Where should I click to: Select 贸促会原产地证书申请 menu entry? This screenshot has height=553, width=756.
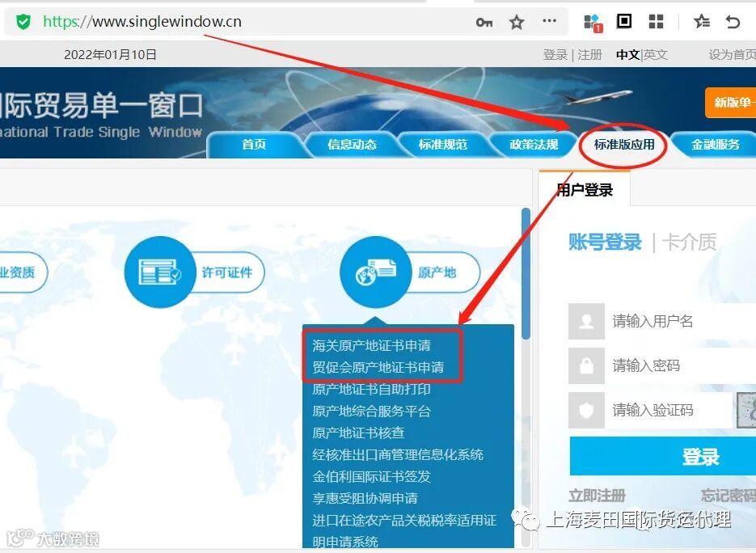click(x=378, y=367)
